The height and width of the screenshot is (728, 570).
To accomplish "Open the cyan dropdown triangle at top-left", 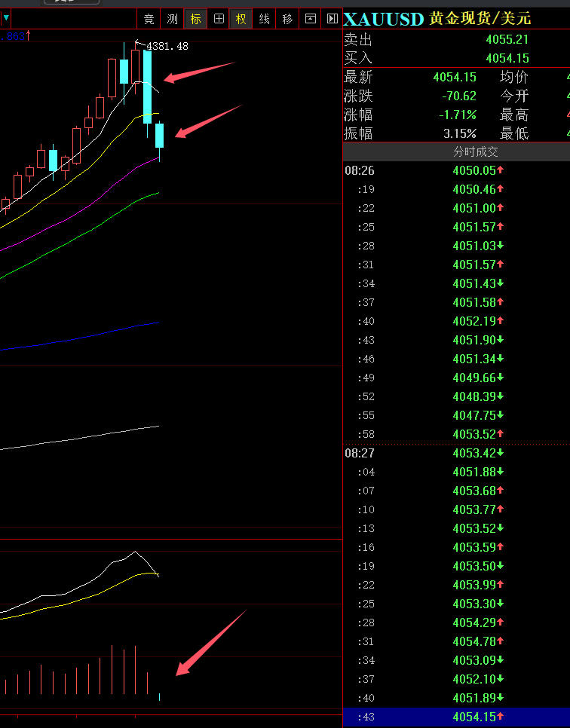I will coord(6,17).
